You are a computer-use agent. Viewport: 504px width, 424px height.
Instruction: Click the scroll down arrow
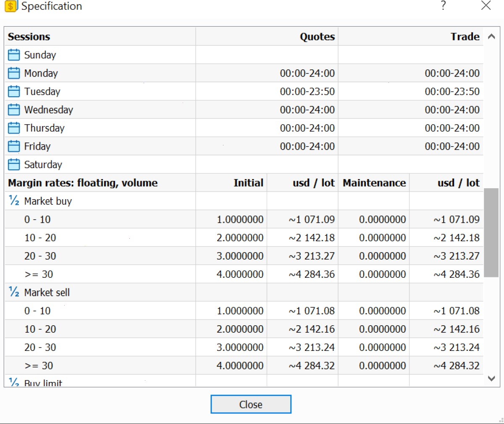tap(491, 379)
